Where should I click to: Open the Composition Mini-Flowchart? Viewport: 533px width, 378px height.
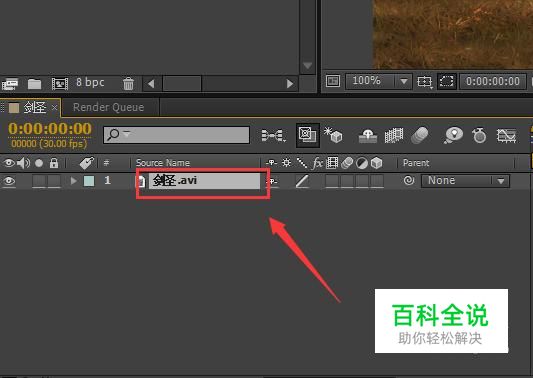click(x=274, y=136)
